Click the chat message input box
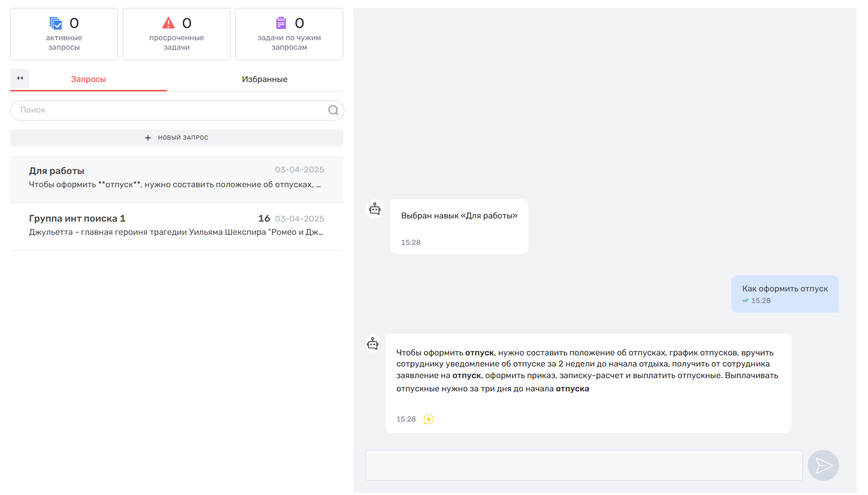Image resolution: width=868 pixels, height=495 pixels. pyautogui.click(x=584, y=465)
